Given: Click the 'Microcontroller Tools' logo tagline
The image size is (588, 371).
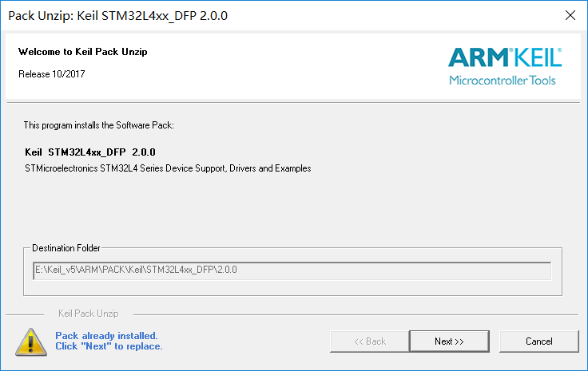Looking at the screenshot, I should tap(503, 80).
